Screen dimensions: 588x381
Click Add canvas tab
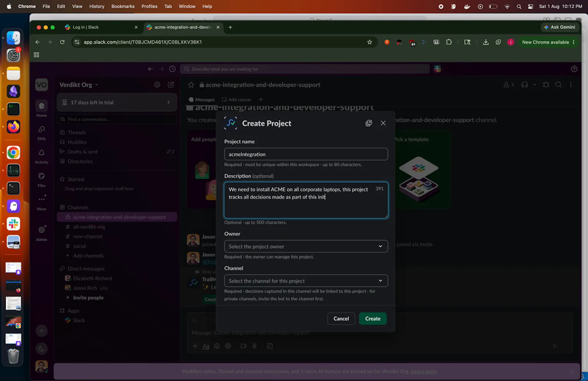point(237,100)
